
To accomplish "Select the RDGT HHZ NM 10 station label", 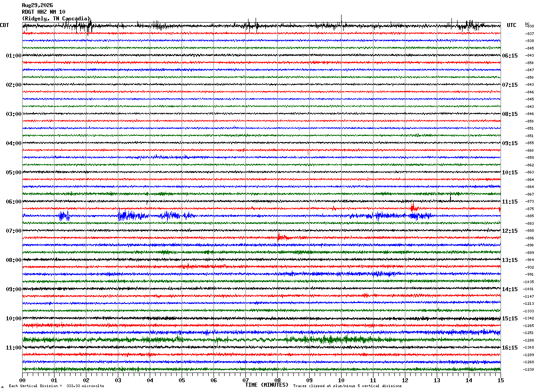I will pos(43,12).
